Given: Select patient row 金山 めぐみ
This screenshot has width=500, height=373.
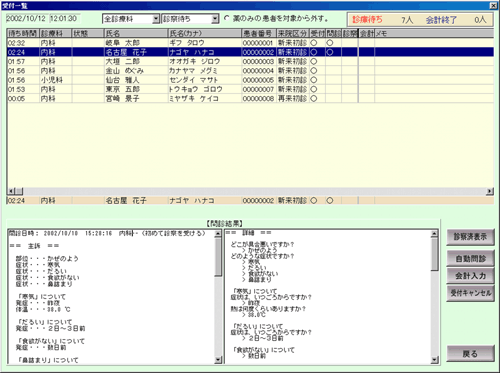Looking at the screenshot, I should point(250,71).
